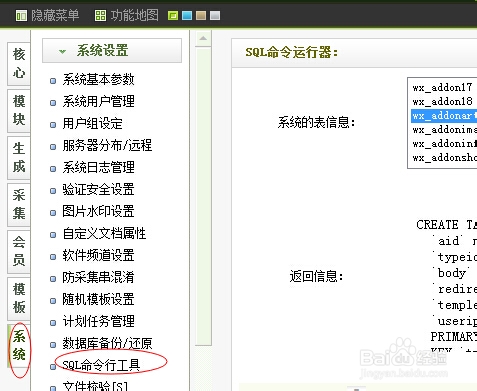477x391 pixels.
Task: Click the 隐藏菜单 text label
Action: (x=55, y=15)
